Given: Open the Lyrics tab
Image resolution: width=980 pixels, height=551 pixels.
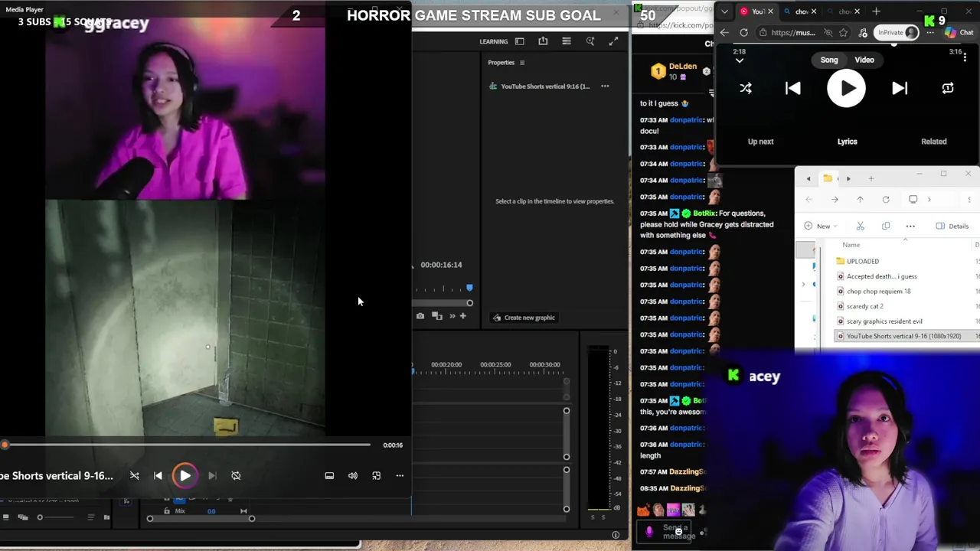Looking at the screenshot, I should click(848, 142).
